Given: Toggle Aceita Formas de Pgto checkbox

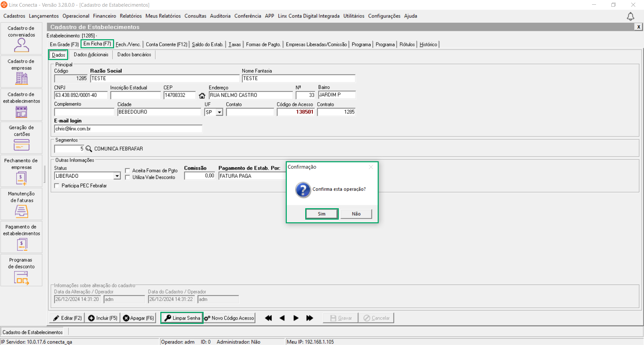Looking at the screenshot, I should (127, 171).
